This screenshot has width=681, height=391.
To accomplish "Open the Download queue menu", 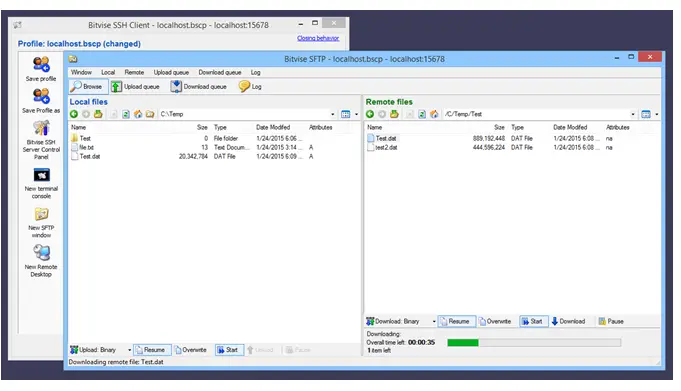I will coord(220,72).
